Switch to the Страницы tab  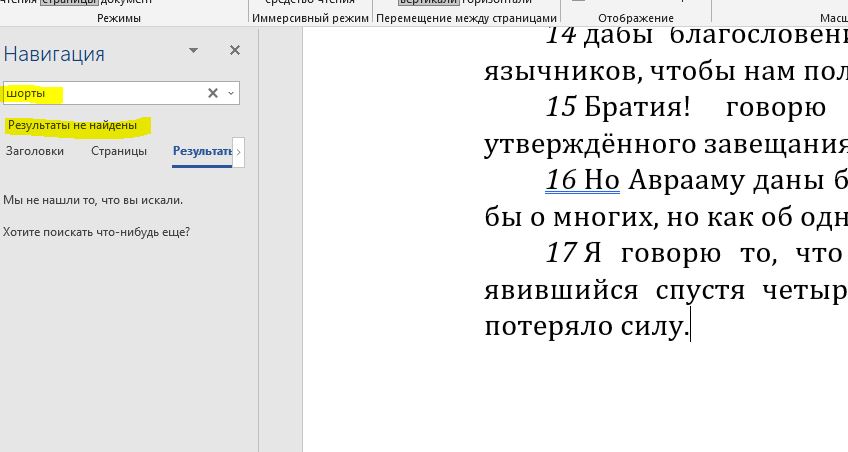coord(119,151)
